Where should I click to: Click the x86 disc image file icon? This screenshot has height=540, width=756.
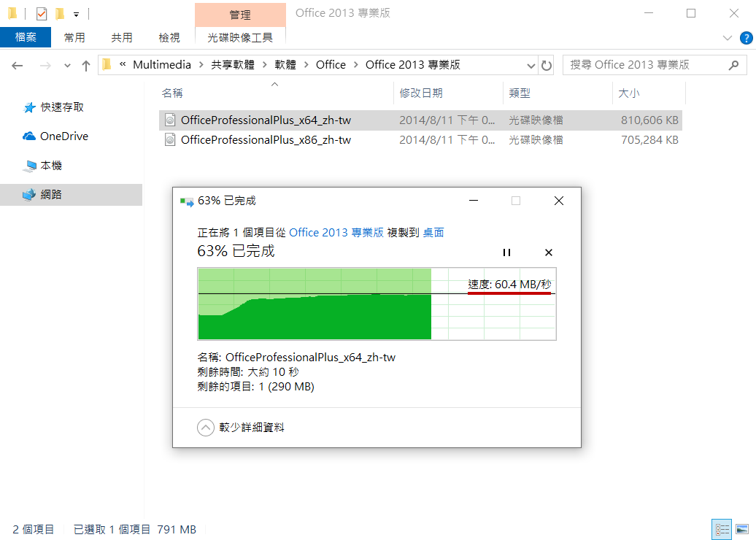point(170,140)
